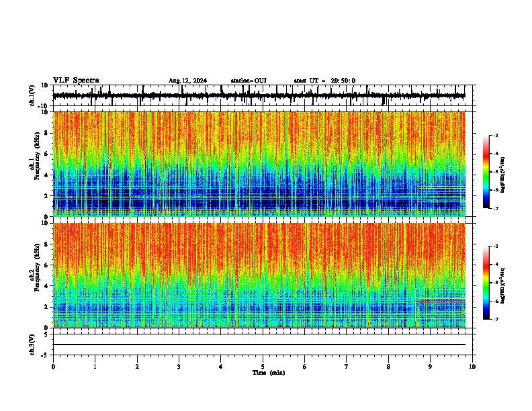Click the 8 kHz tick on ch.1 frequency axis
532x411 pixels.
point(47,133)
